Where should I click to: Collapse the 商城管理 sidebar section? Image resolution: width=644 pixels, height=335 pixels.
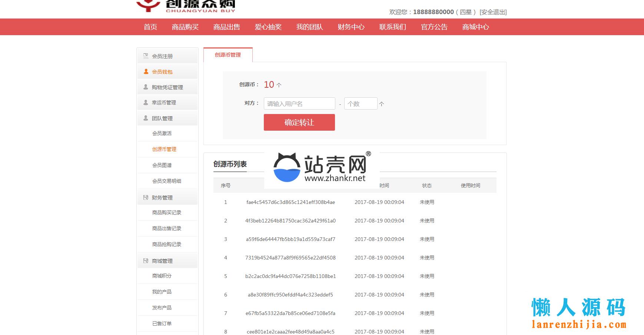click(x=162, y=261)
